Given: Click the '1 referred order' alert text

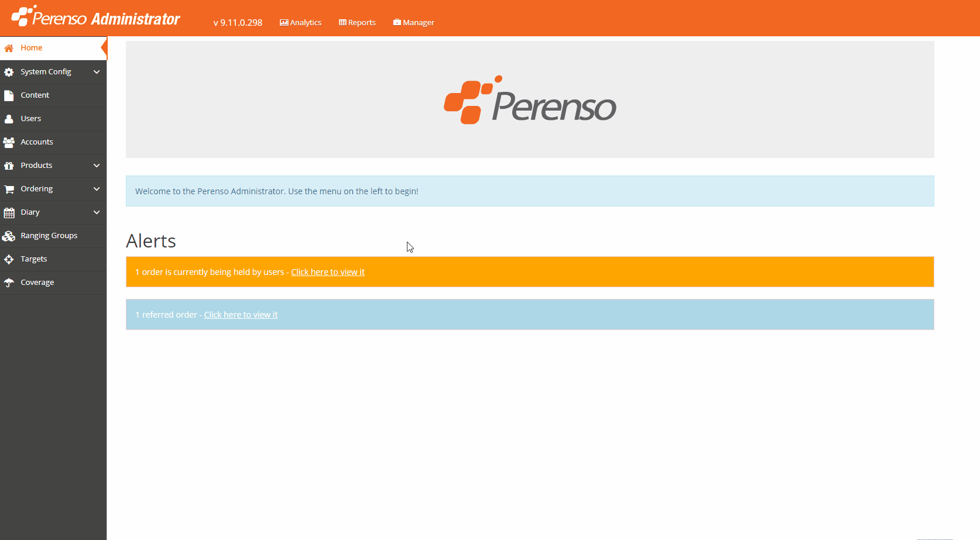Looking at the screenshot, I should (x=166, y=315).
